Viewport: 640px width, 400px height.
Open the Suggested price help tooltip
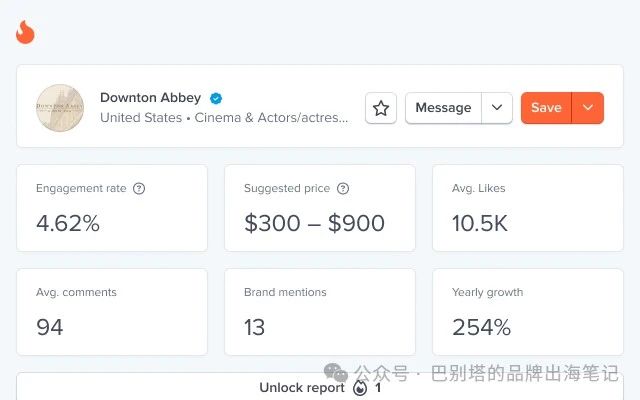click(343, 188)
